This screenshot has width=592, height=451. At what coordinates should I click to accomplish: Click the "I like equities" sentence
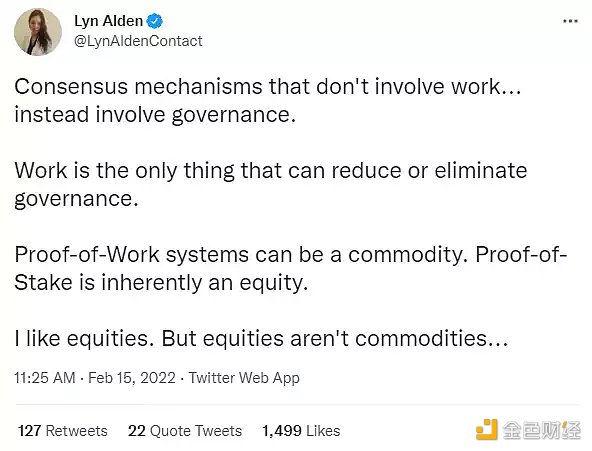point(261,338)
